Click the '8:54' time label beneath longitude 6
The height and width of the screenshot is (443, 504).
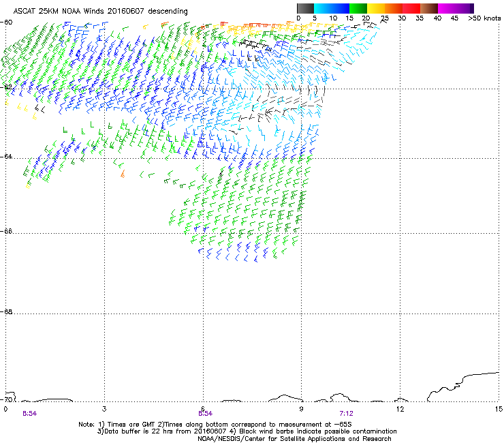[205, 414]
